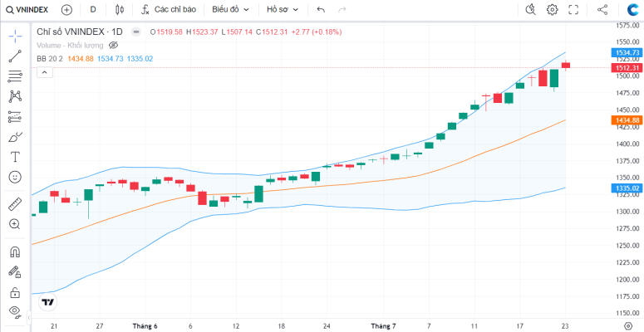644x332 pixels.
Task: Click the blue C logo icon
Action: click(x=633, y=9)
